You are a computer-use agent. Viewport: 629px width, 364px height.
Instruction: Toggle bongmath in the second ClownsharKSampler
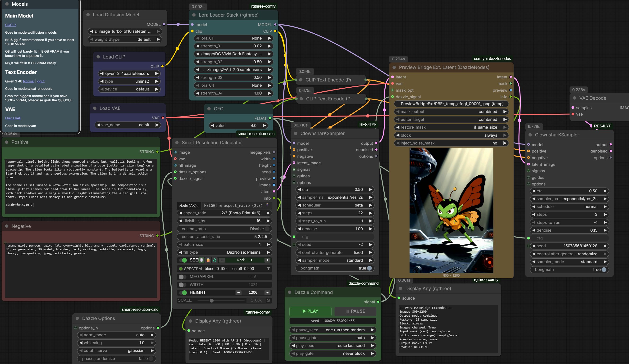(x=604, y=270)
